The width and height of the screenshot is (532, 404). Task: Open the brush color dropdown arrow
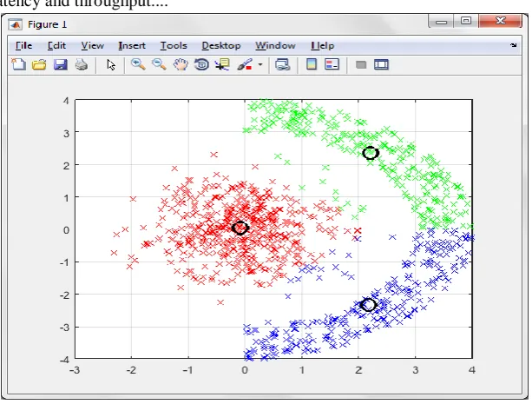pos(260,64)
